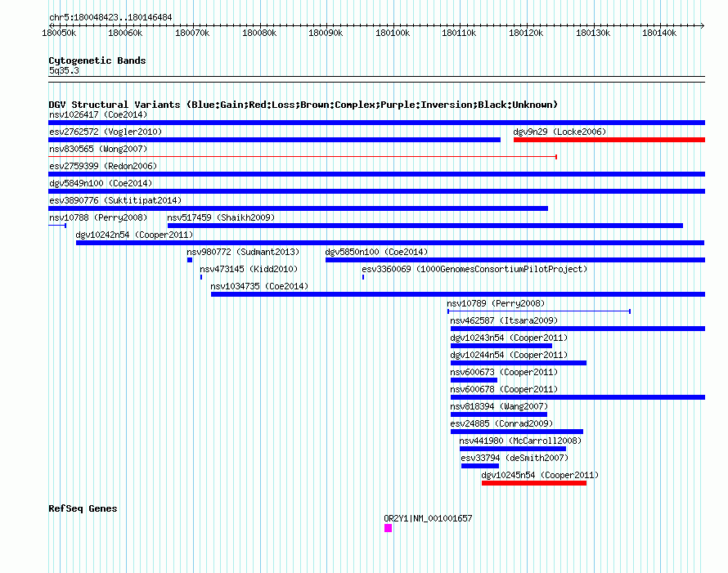
Task: Click the nsv1026417 (Coe2014) variant label
Action: point(98,114)
